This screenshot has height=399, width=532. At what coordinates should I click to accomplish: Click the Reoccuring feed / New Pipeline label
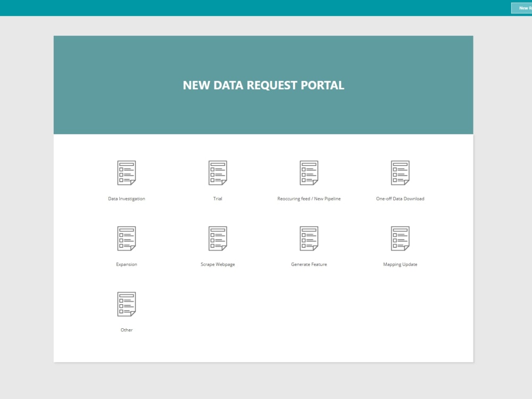[x=309, y=199]
